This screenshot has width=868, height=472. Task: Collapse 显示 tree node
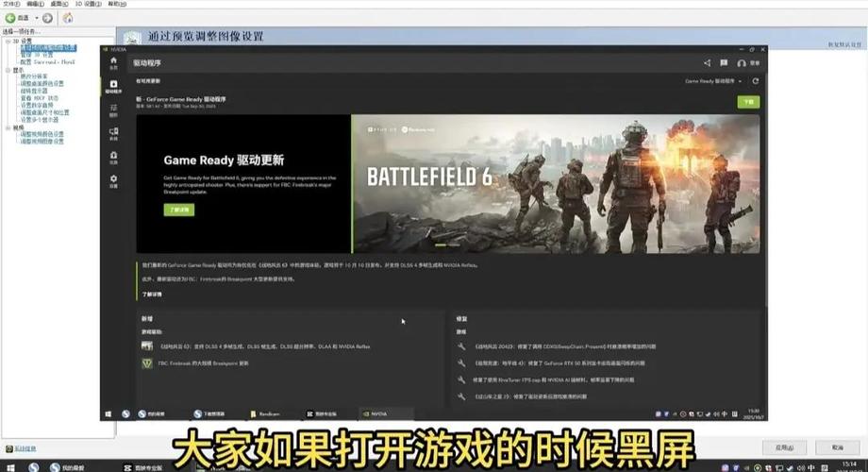[8, 70]
